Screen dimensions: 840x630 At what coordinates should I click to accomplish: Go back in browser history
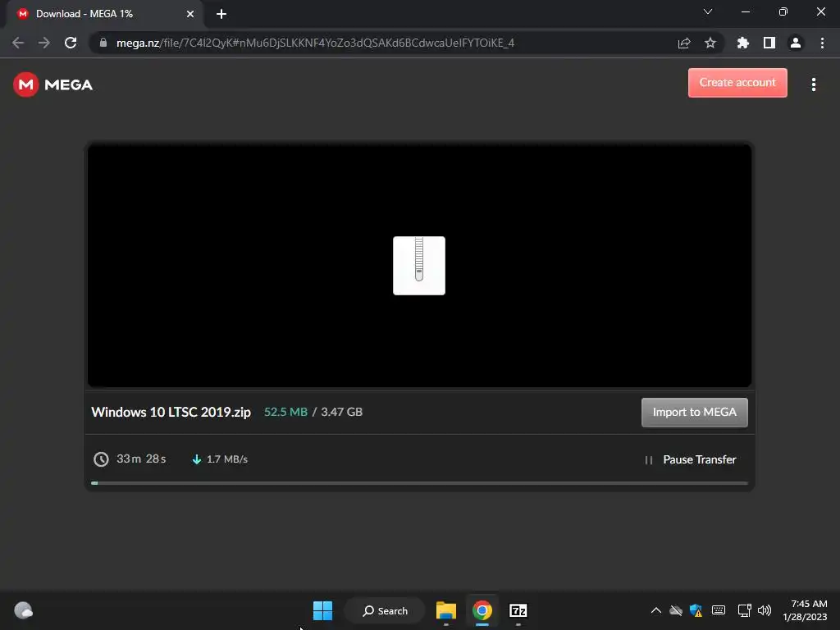pyautogui.click(x=18, y=43)
